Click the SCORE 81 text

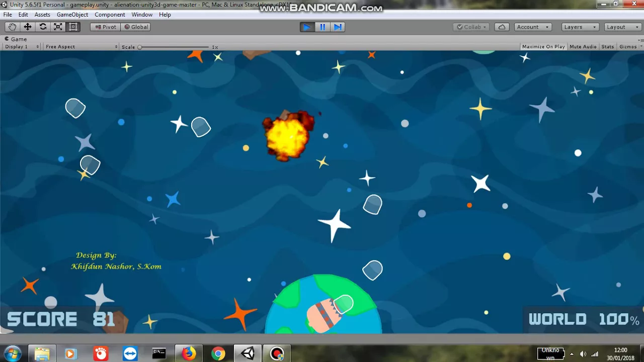[x=61, y=319]
